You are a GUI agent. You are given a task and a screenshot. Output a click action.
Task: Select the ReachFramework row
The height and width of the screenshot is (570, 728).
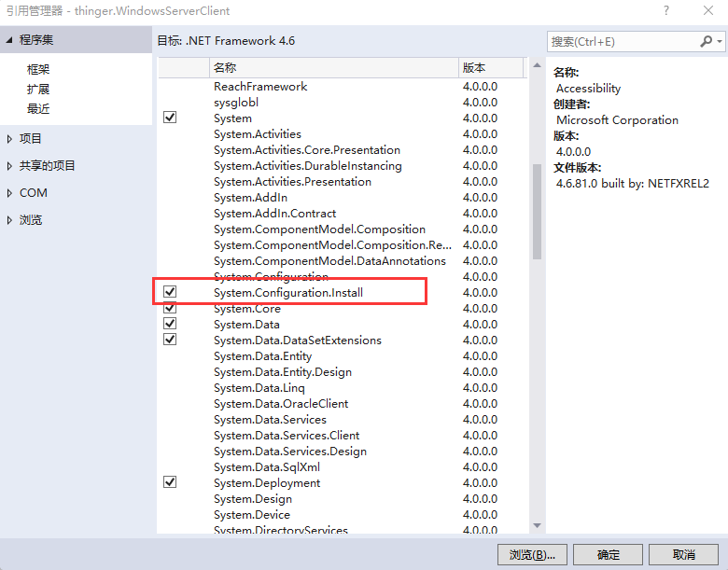click(x=343, y=87)
